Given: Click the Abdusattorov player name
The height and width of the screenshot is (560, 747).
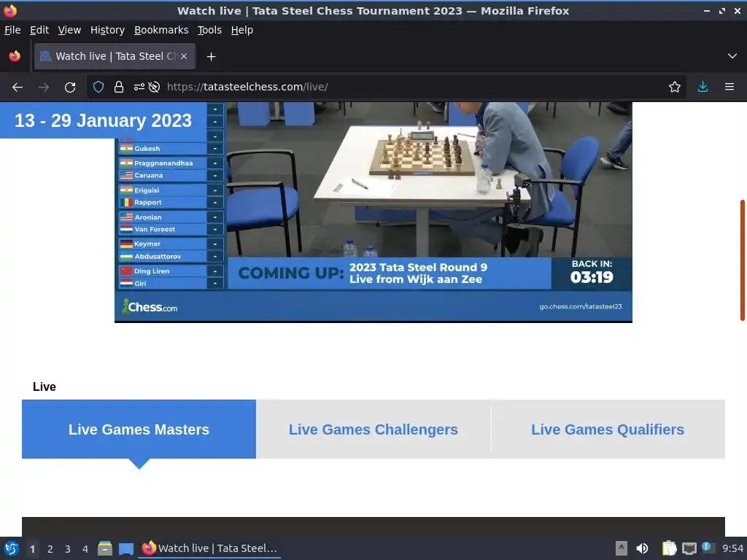Looking at the screenshot, I should tap(158, 256).
